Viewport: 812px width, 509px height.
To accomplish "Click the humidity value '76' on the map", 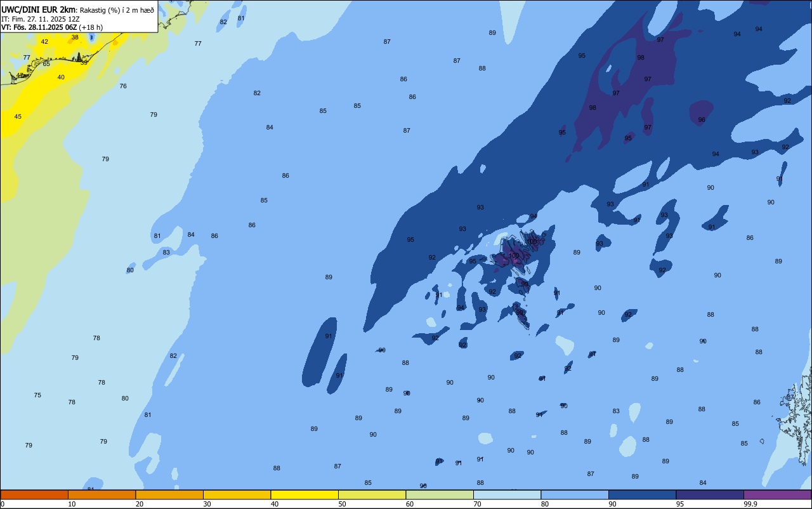I will click(123, 86).
